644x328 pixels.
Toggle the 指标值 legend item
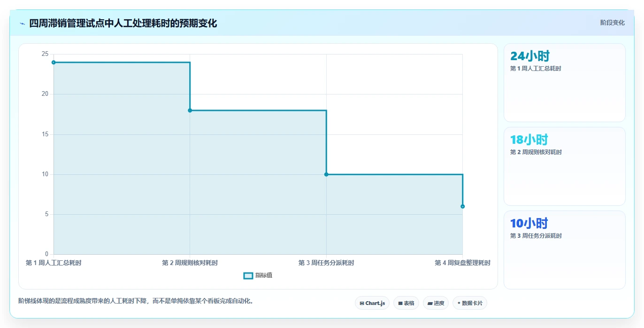tap(258, 275)
